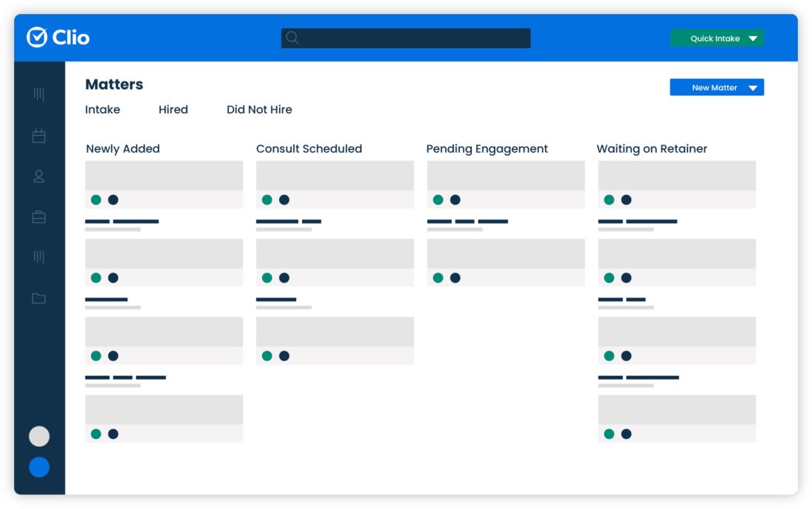
Task: Open the calendar icon in the sidebar
Action: point(39,136)
